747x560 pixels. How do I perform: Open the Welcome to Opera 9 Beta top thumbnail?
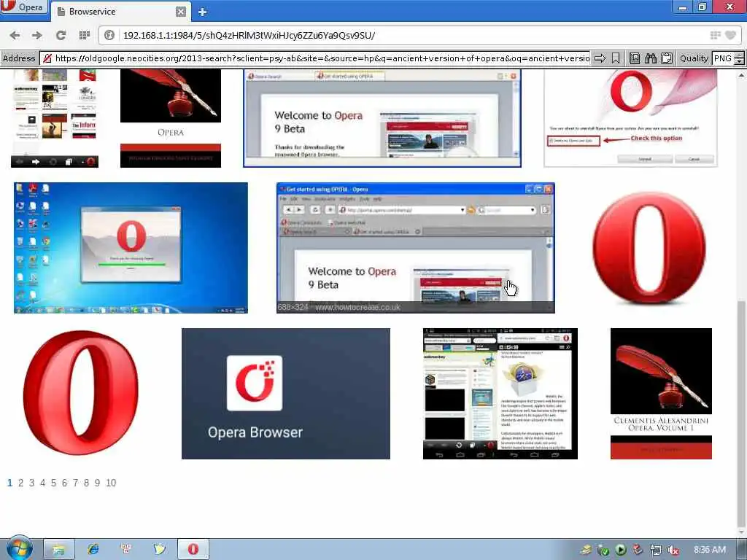pos(382,118)
